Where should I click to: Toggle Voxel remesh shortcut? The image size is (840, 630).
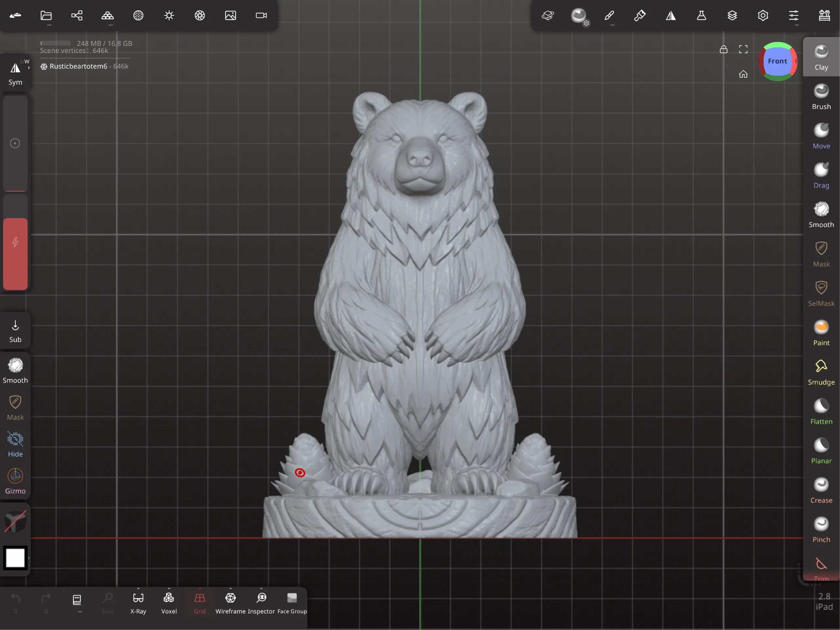click(169, 603)
